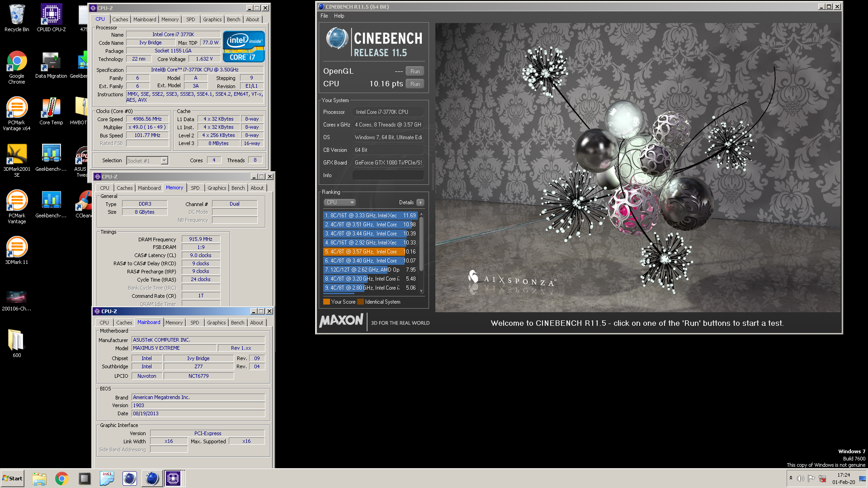Open the Data Migration desktop icon
The image size is (868, 488).
(x=51, y=66)
